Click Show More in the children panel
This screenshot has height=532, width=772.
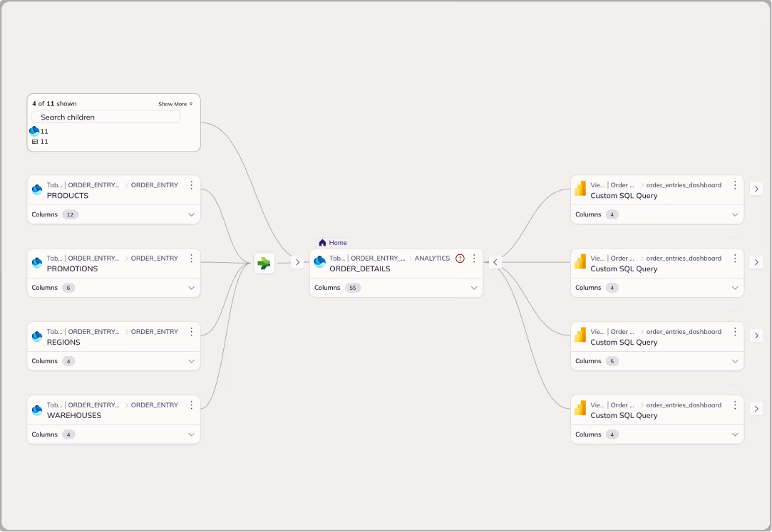click(x=175, y=104)
